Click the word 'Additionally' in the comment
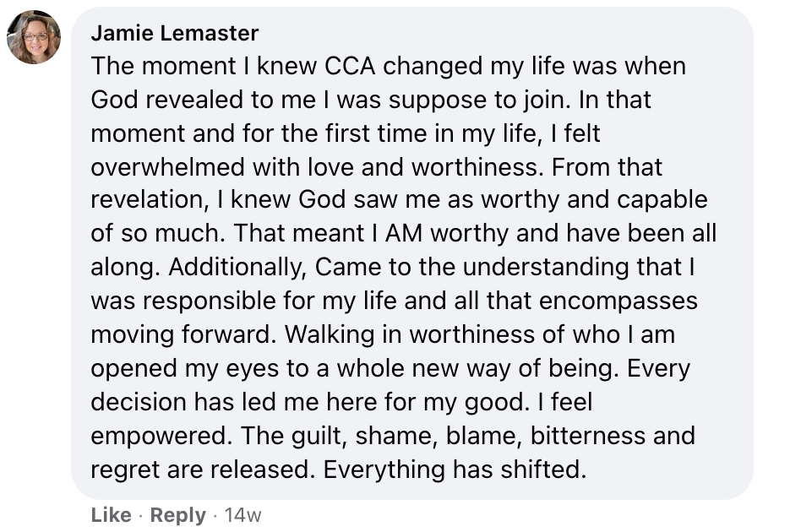The width and height of the screenshot is (801, 532). click(237, 267)
